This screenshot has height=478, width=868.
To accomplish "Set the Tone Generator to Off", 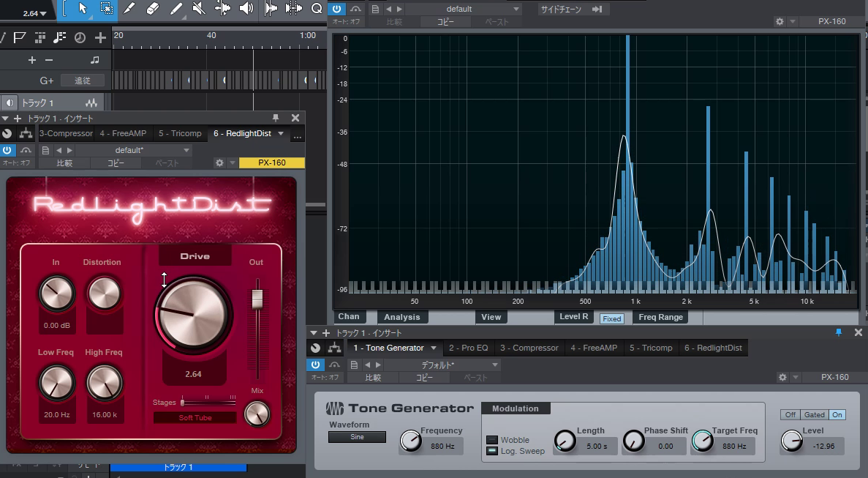I will (x=790, y=415).
